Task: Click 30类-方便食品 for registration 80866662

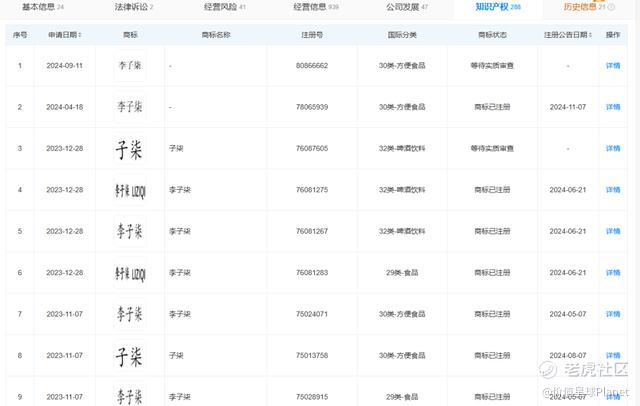Action: tap(402, 66)
